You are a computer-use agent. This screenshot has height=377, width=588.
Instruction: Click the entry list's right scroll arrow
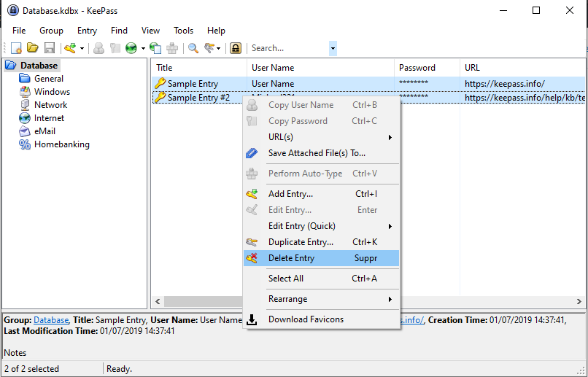pyautogui.click(x=579, y=301)
